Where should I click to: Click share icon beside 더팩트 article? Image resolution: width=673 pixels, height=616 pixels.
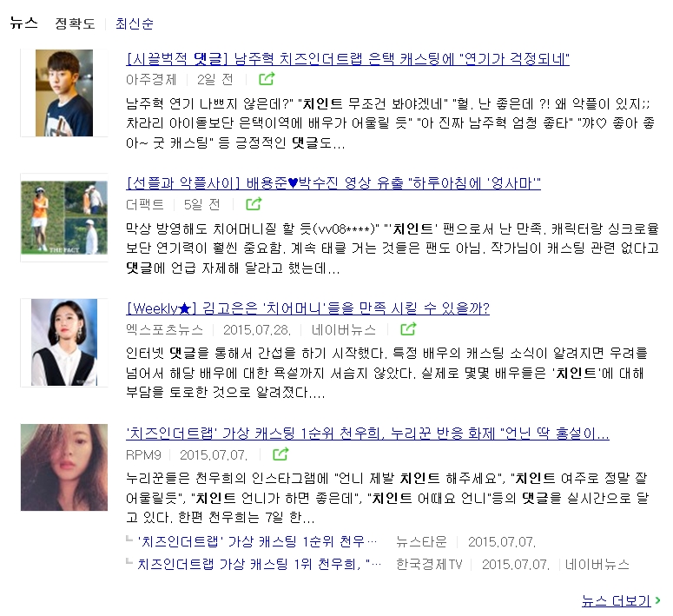point(254,204)
